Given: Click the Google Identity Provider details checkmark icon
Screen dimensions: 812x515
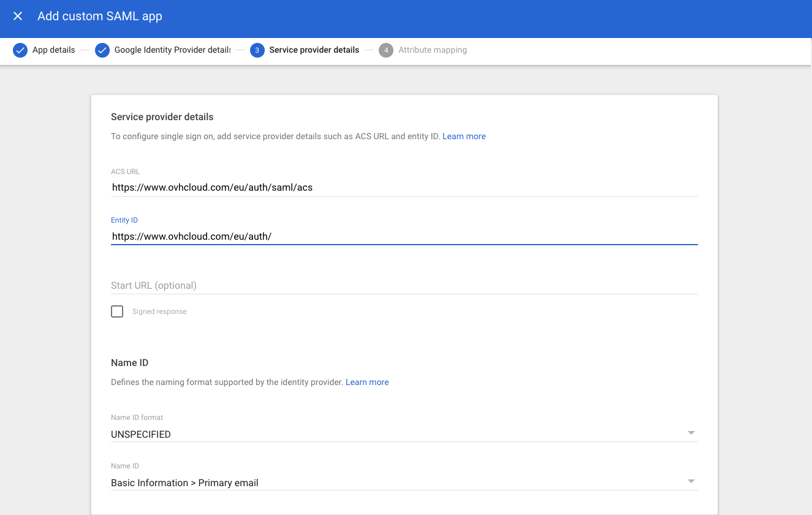Looking at the screenshot, I should tap(102, 50).
